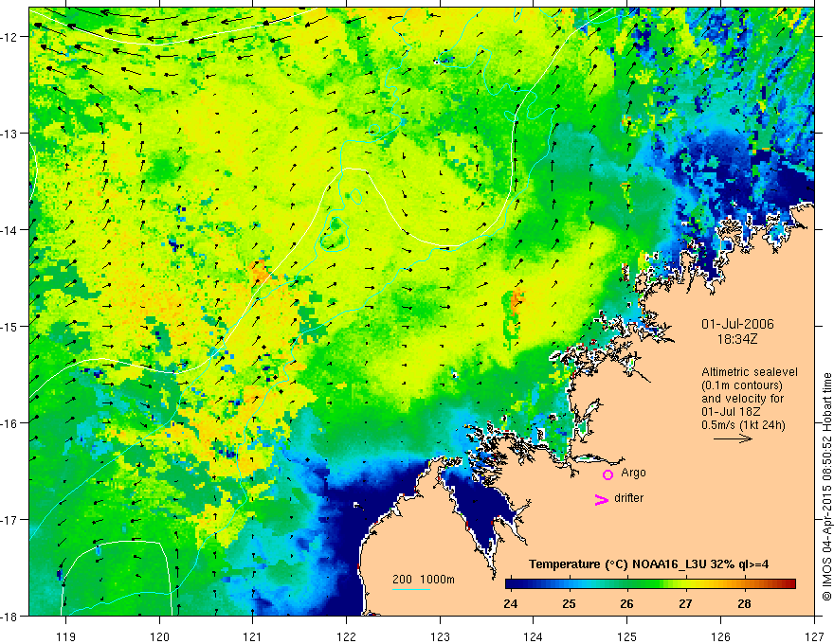Click the '-18' latitude axis label
This screenshot has height=644, width=834.
click(9, 616)
